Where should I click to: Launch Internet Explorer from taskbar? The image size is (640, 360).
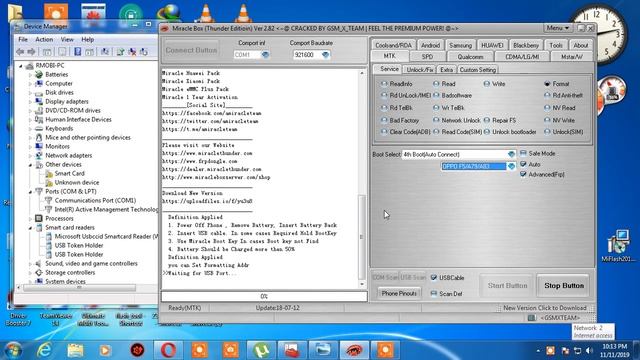click(44, 350)
